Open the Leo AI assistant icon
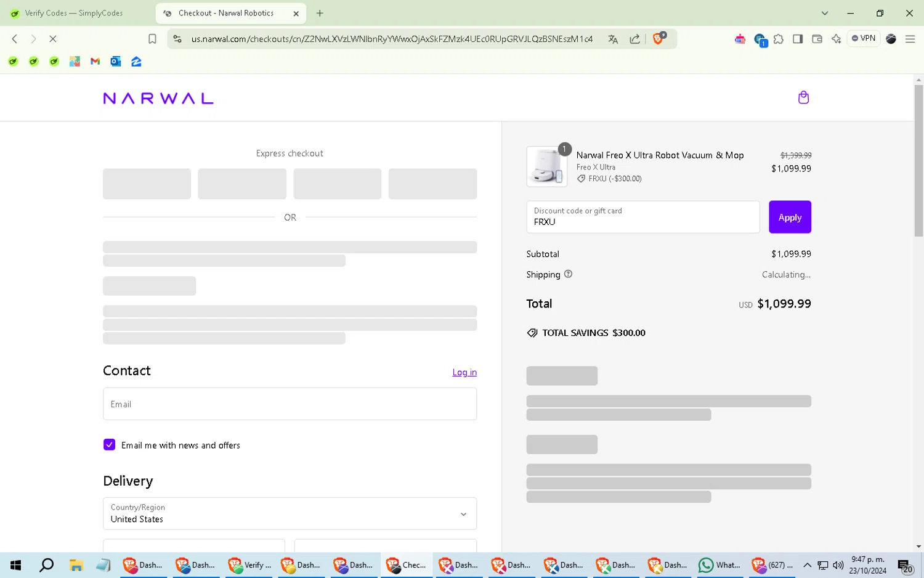 pyautogui.click(x=836, y=39)
